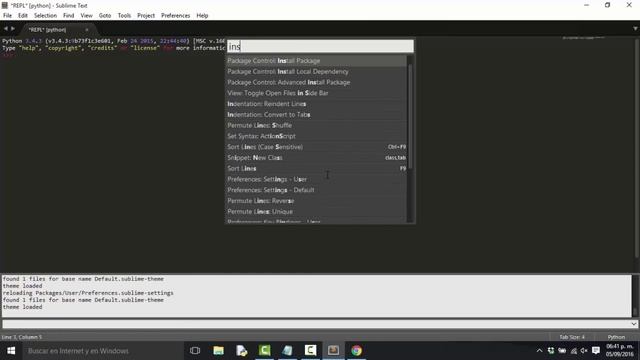Open the console input history dropdown
640x360 pixels.
(634, 324)
